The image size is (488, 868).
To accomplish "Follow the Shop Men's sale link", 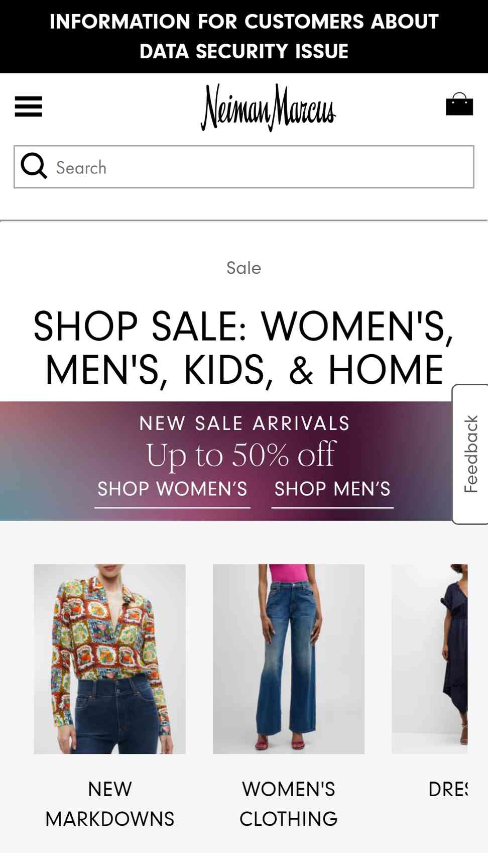I will tap(332, 489).
